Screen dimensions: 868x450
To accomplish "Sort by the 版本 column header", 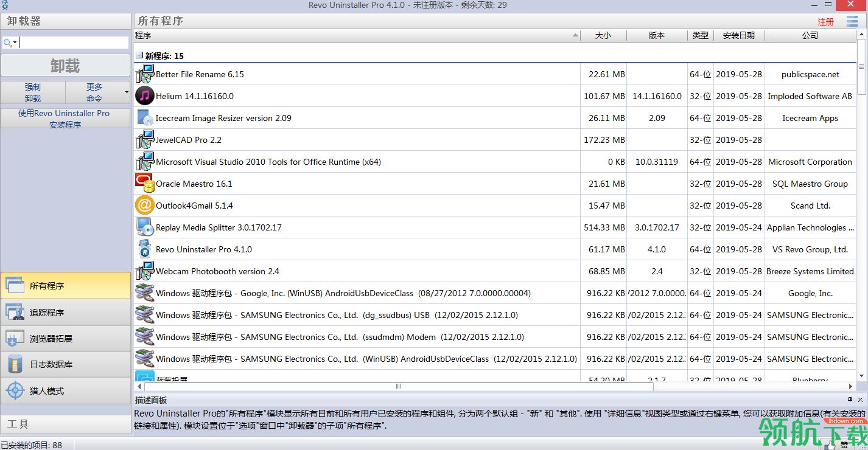I will (x=657, y=35).
